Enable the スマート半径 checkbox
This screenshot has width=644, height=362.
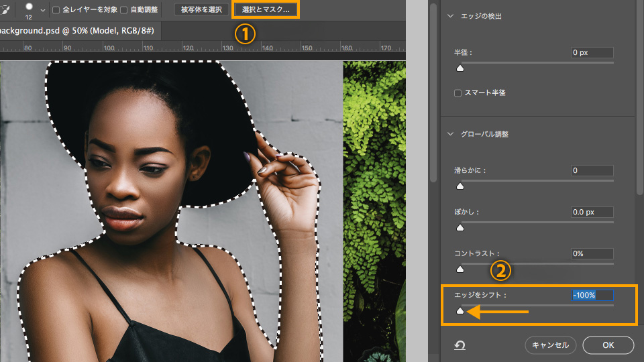point(458,93)
